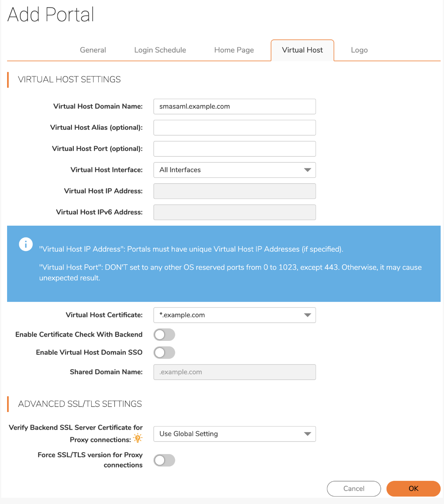Enable Virtual Host Domain SSO toggle
444x504 pixels.
tap(164, 353)
